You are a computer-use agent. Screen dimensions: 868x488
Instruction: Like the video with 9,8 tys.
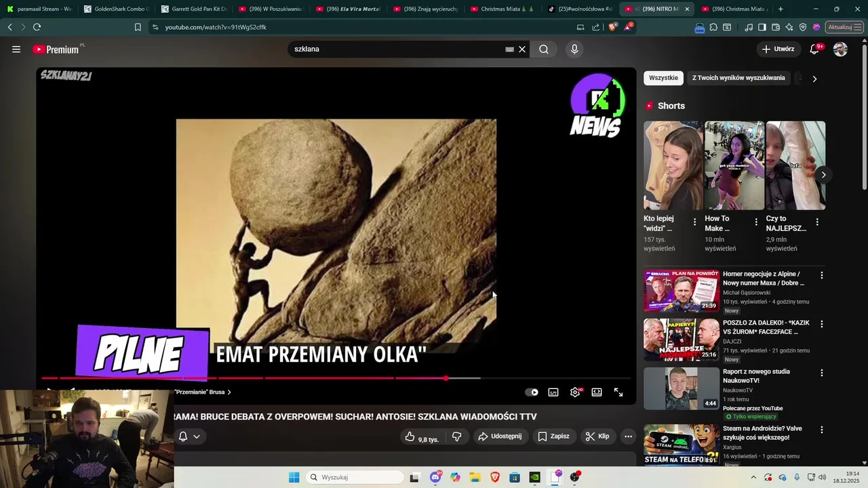421,437
